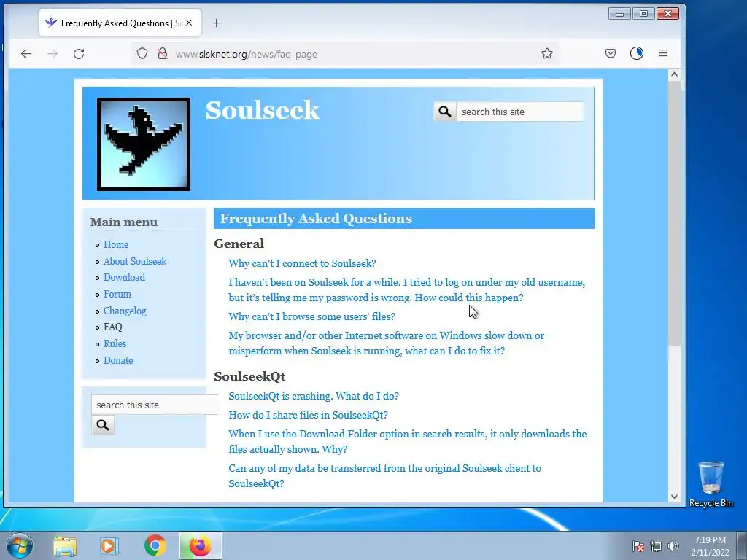Open 'Why can't I connect to Soulseek?'
Screen dimensions: 747x560
click(x=302, y=263)
